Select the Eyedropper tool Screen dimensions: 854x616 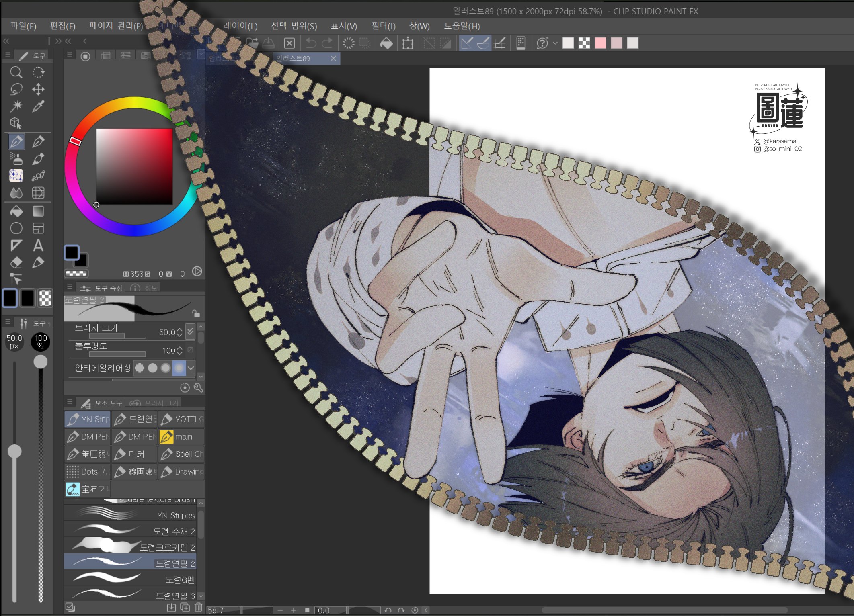38,106
